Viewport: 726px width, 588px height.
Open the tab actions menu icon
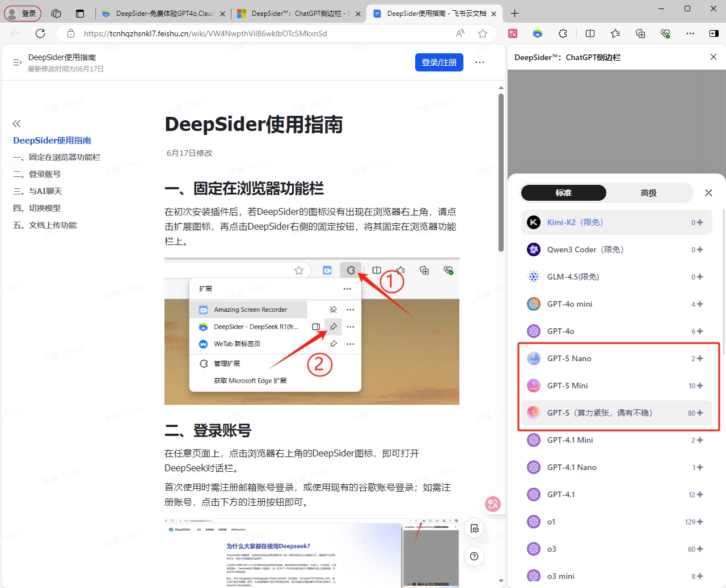pos(79,14)
